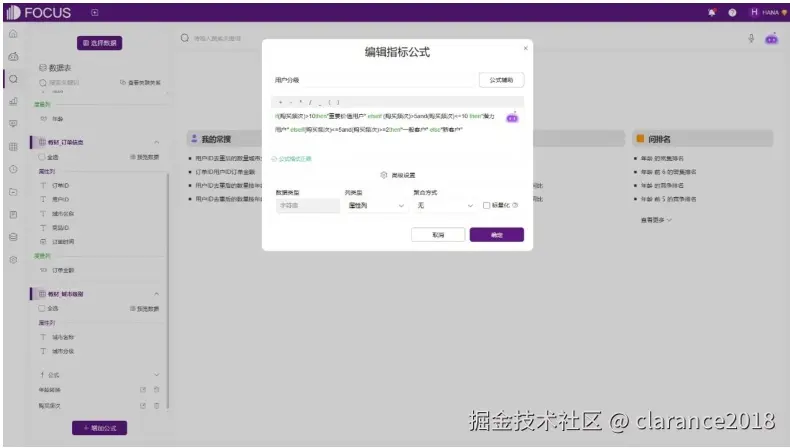
Task: Open the HANA user account menu
Action: tap(768, 13)
